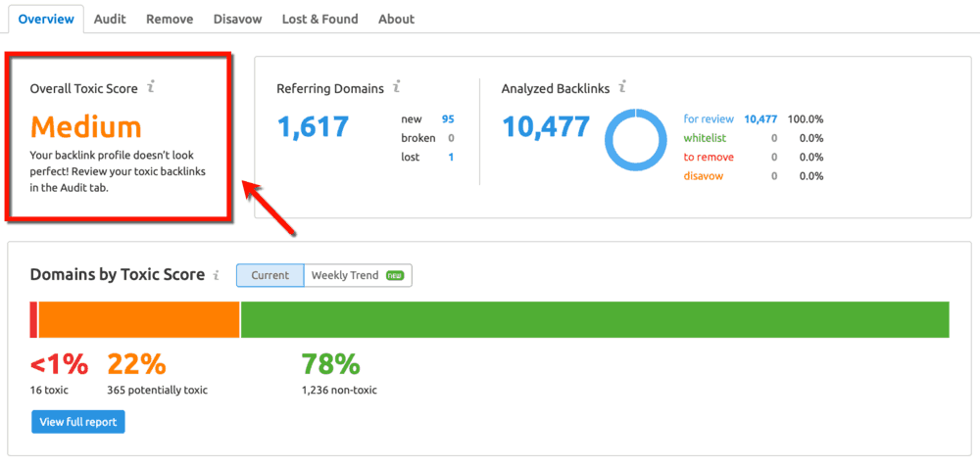
Task: Click info icon beside Overall Toxic Score
Action: tap(150, 87)
